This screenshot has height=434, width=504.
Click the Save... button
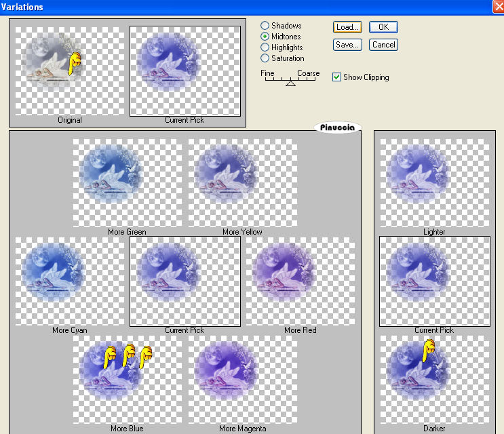point(347,45)
